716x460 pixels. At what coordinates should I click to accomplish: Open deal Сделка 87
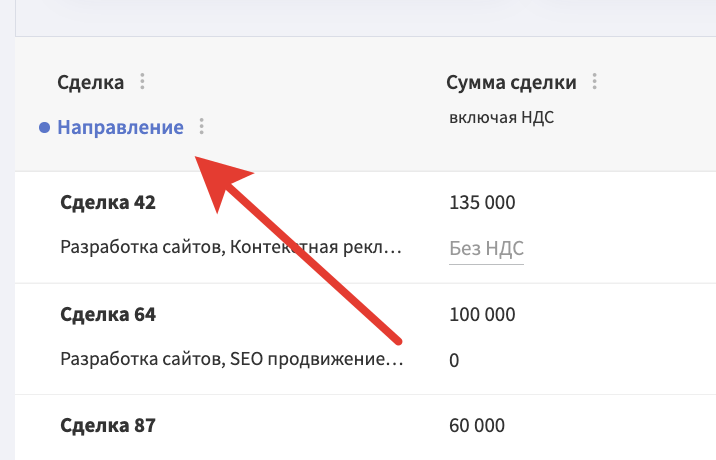108,426
